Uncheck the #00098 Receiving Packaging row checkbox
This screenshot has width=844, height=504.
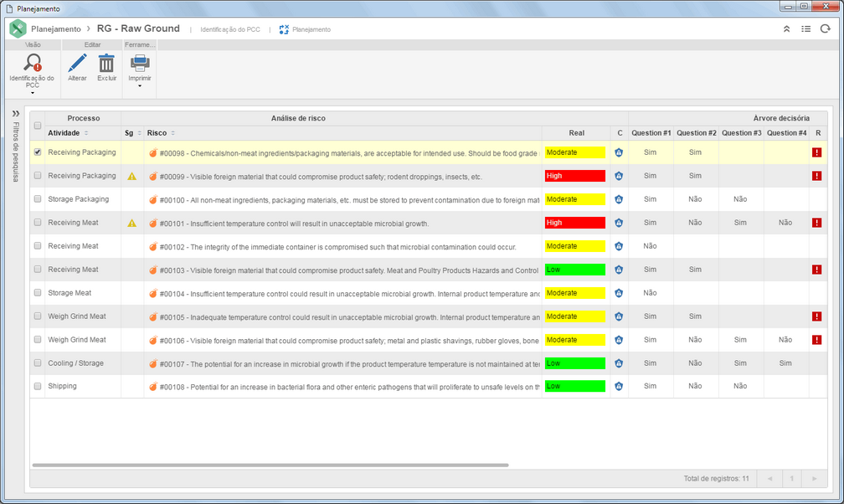pyautogui.click(x=38, y=152)
